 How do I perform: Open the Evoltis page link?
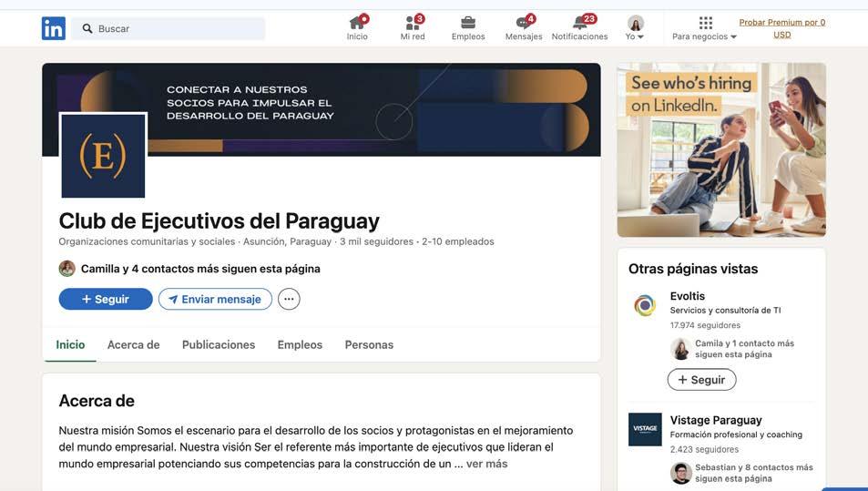(x=688, y=296)
